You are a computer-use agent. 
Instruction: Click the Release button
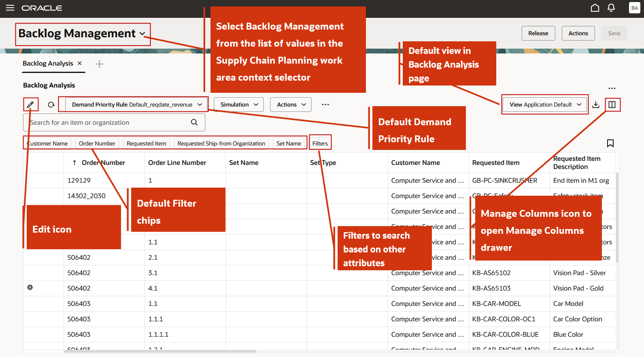(538, 33)
